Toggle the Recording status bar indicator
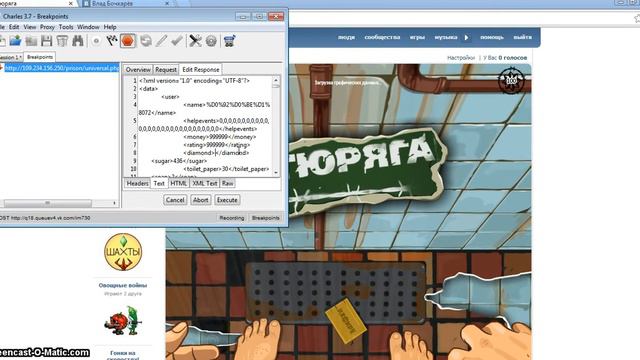 point(231,218)
